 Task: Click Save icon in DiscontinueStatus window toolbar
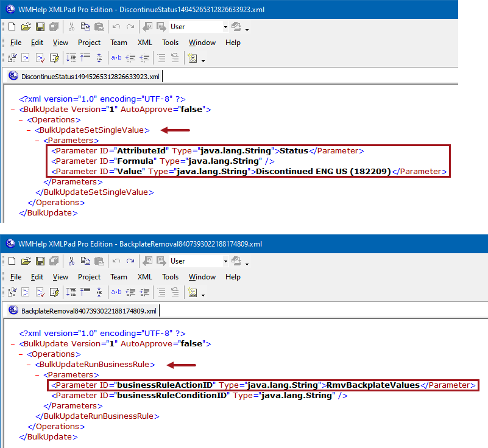coord(40,27)
